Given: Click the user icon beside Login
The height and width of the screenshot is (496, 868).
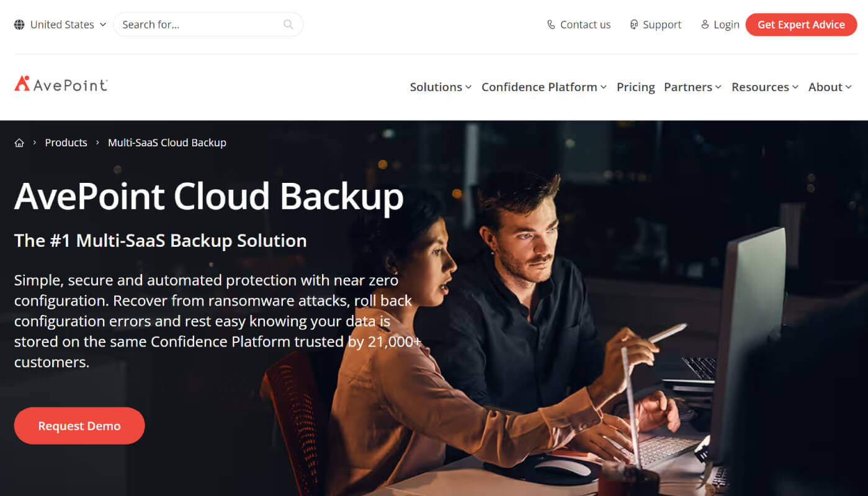Looking at the screenshot, I should point(705,25).
